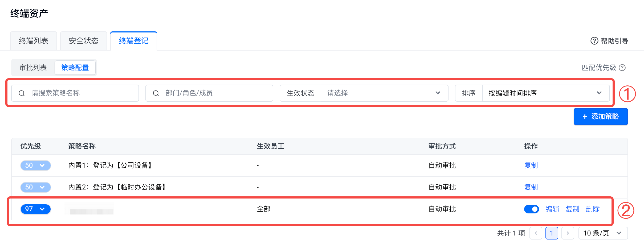Click 编辑 link for the priority 97 policy
The image size is (644, 248).
click(552, 209)
